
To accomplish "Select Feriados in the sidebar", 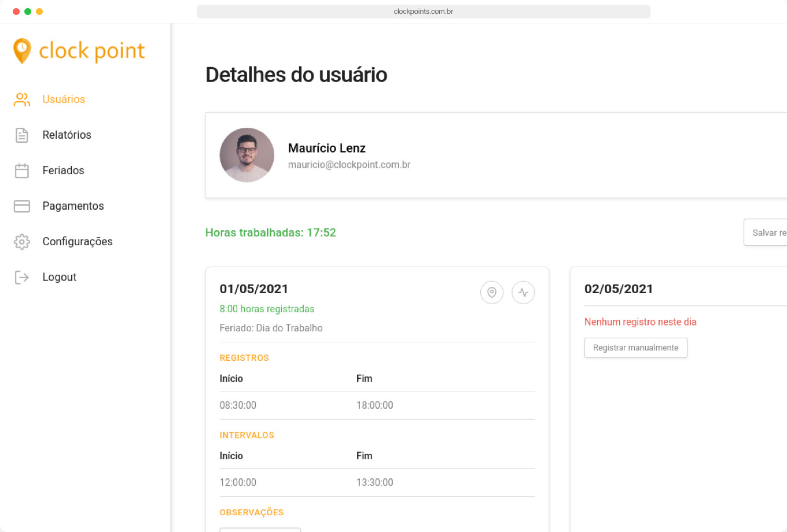I will [x=63, y=171].
